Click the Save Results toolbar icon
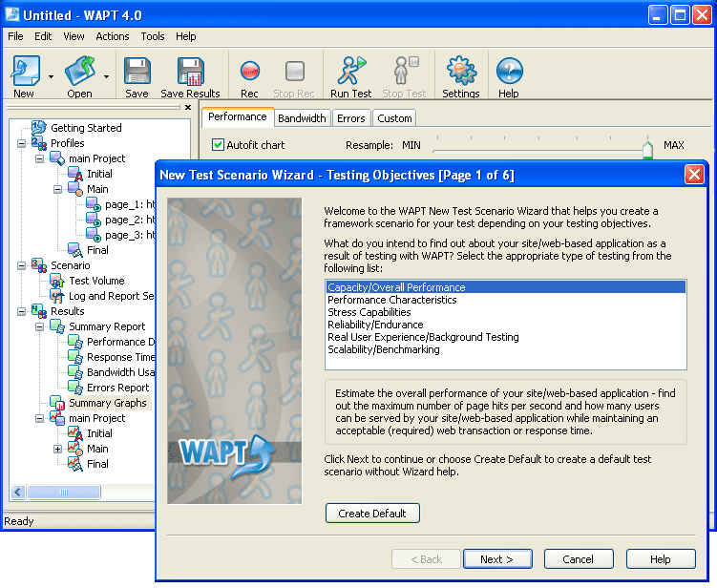Screen dimensions: 717x588 click(x=190, y=71)
